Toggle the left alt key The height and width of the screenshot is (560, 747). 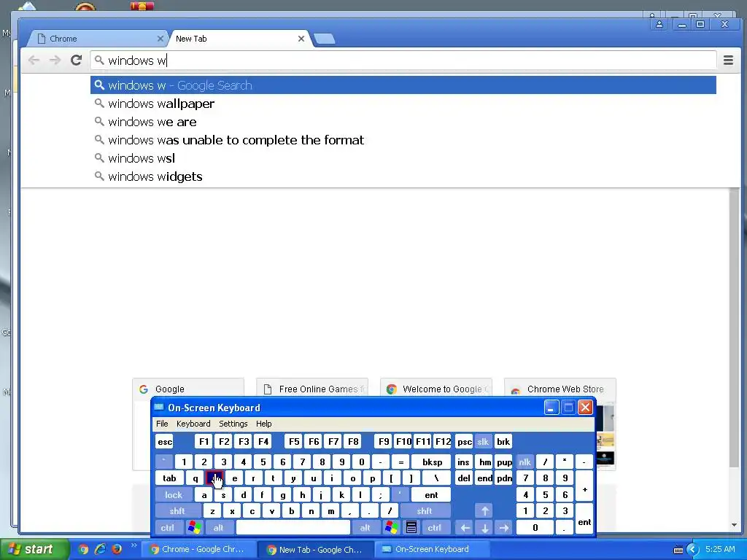[219, 528]
